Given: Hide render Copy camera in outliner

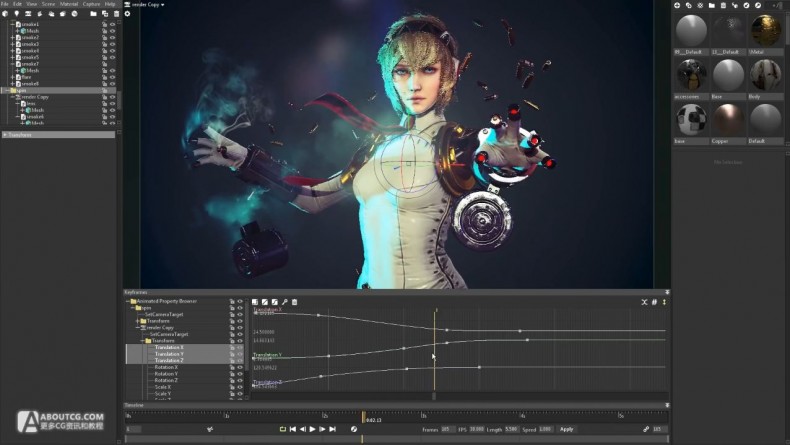Looking at the screenshot, I should [112, 97].
